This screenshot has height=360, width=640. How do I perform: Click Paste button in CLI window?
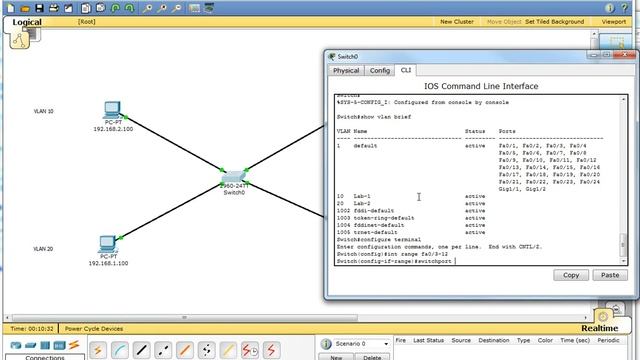pos(610,275)
